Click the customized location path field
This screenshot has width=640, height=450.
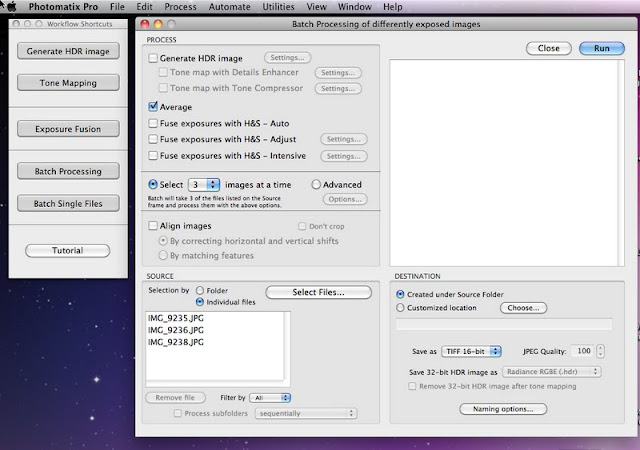pos(504,324)
